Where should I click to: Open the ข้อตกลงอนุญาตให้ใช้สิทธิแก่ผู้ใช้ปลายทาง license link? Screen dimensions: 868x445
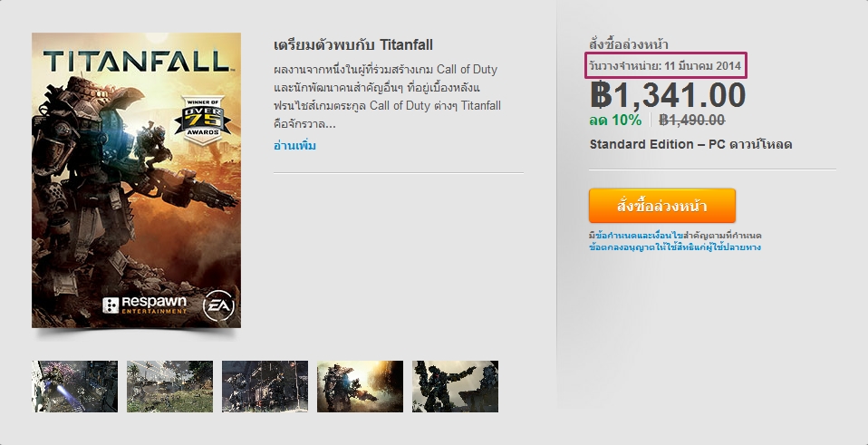tap(675, 247)
